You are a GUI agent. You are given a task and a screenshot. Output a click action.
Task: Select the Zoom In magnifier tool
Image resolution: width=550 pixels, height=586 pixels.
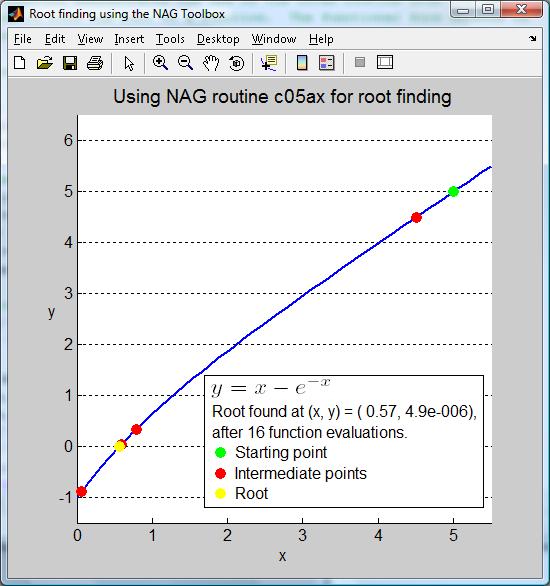[x=160, y=63]
